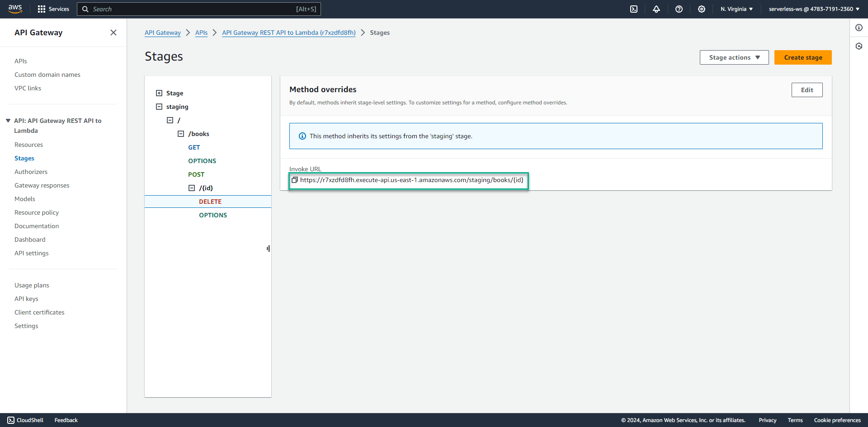Screen dimensions: 868x427
Task: Open Resource policy in sidebar
Action: coord(37,212)
